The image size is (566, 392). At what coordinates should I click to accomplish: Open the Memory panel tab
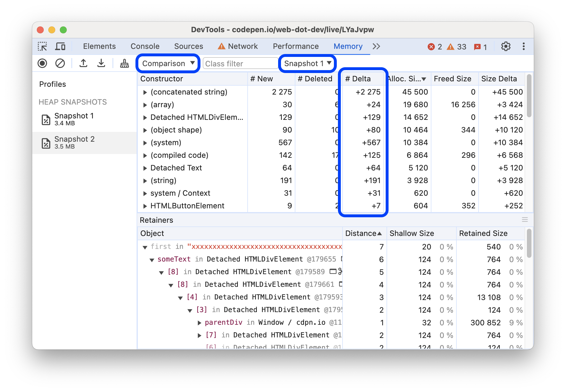(x=347, y=46)
